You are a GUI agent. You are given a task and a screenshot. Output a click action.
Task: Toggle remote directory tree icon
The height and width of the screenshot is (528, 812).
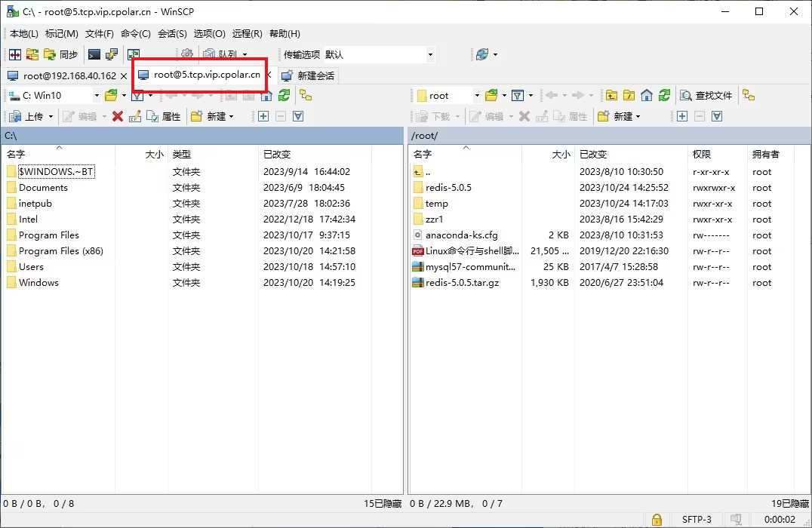point(749,95)
